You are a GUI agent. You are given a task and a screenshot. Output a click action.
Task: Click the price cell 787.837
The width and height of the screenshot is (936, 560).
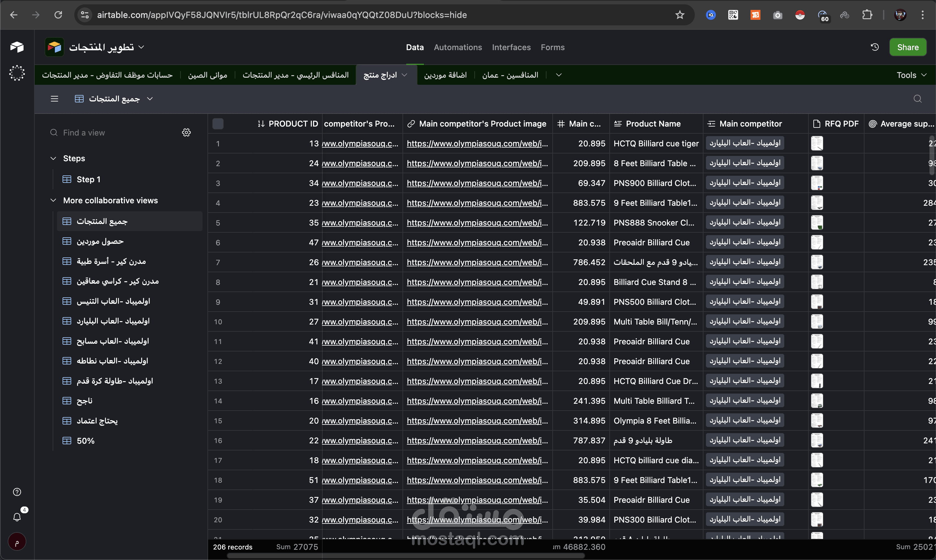point(581,440)
